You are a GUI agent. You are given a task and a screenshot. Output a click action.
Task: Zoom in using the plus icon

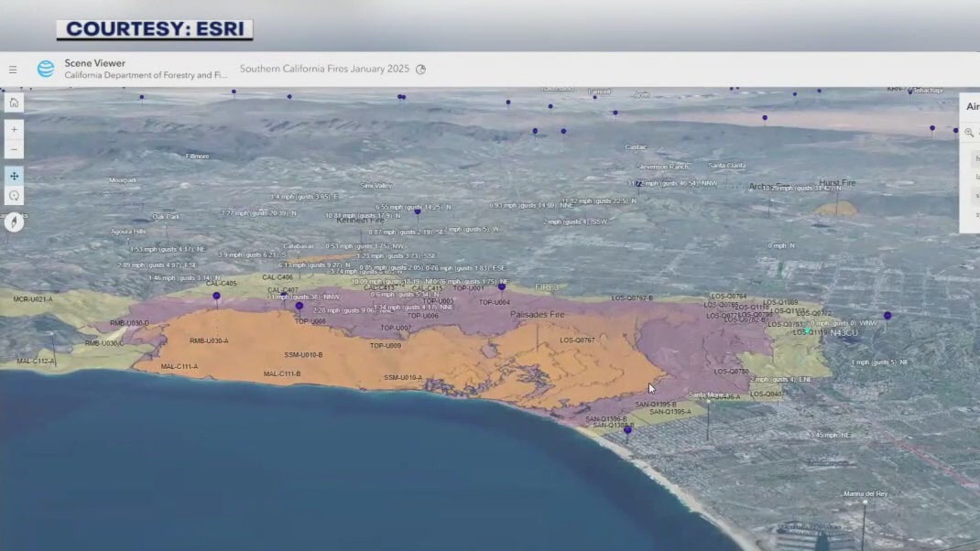click(14, 129)
